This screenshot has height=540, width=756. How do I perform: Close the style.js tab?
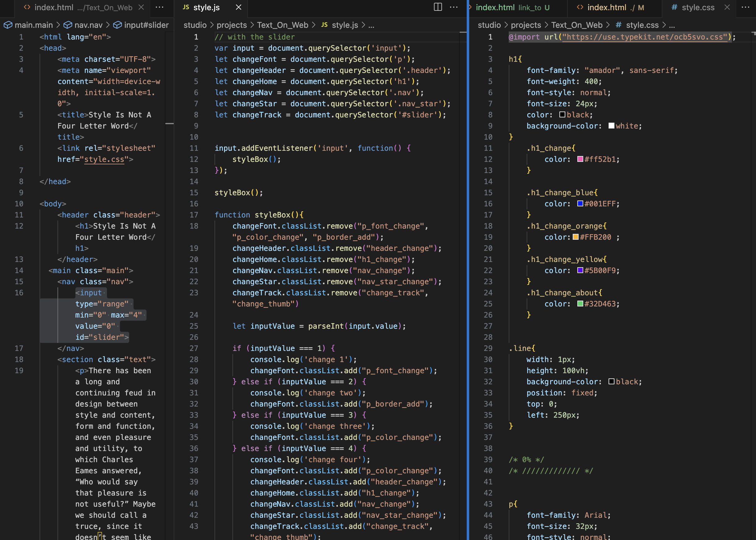pyautogui.click(x=239, y=7)
